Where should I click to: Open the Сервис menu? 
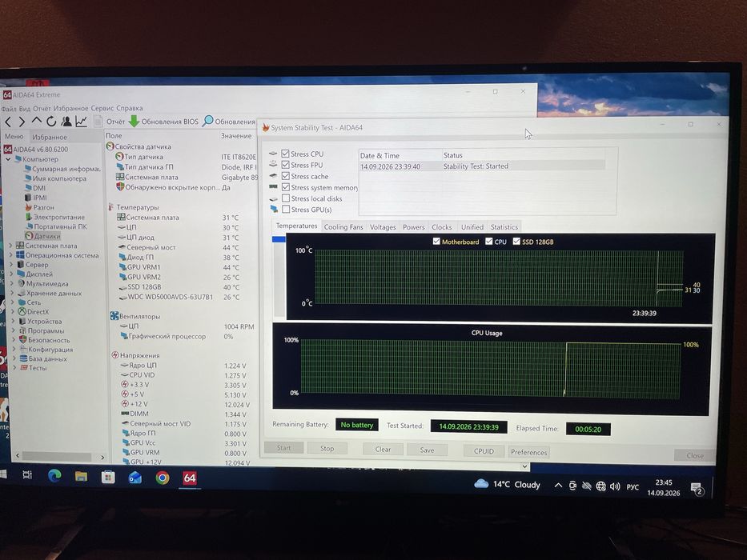pos(102,109)
